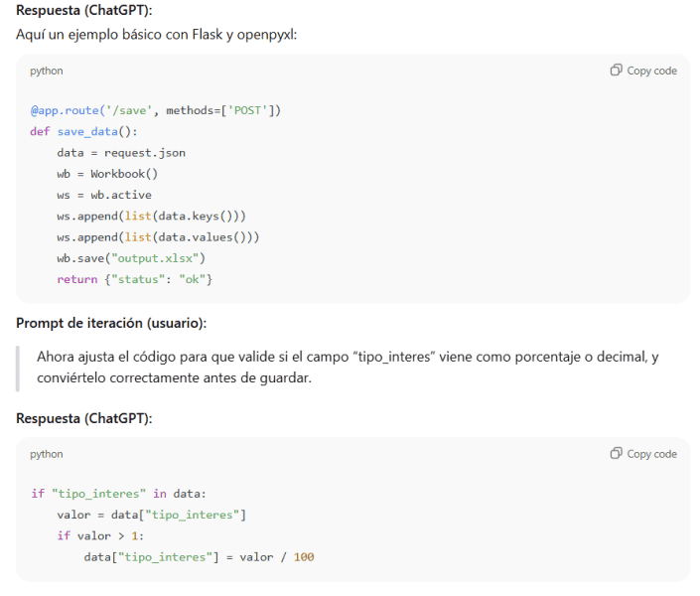
Task: Click the "Prompt de iteración (usuario):" heading
Action: tap(111, 323)
